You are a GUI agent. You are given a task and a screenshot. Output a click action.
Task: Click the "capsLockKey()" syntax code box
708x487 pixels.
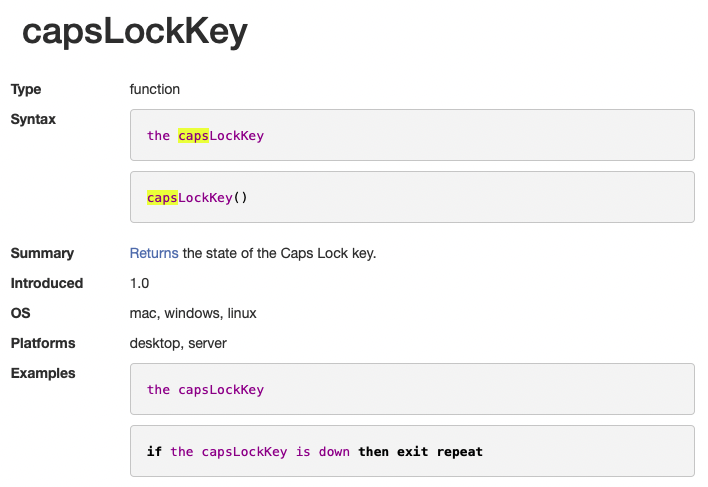coord(412,197)
